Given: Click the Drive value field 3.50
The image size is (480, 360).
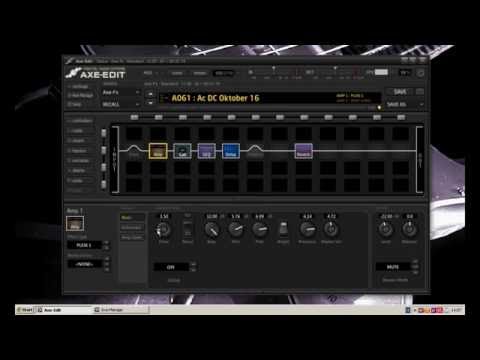Looking at the screenshot, I should (164, 216).
